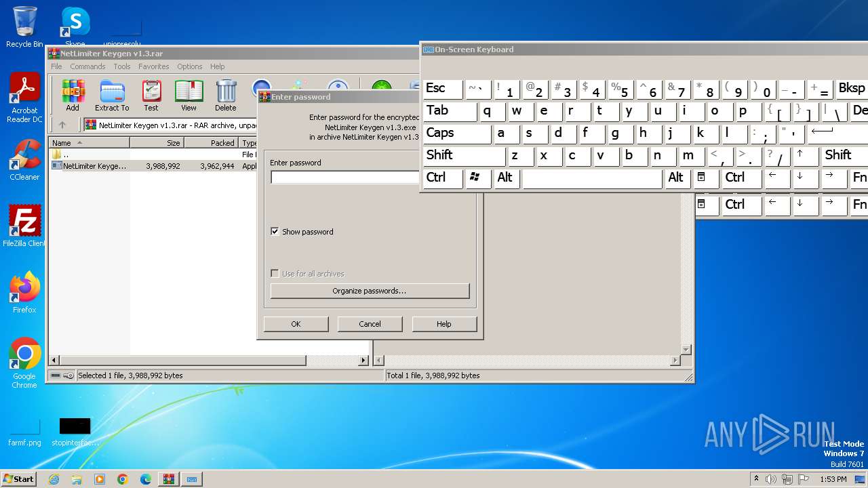
Task: Sort file list by Name column header
Action: pos(90,143)
